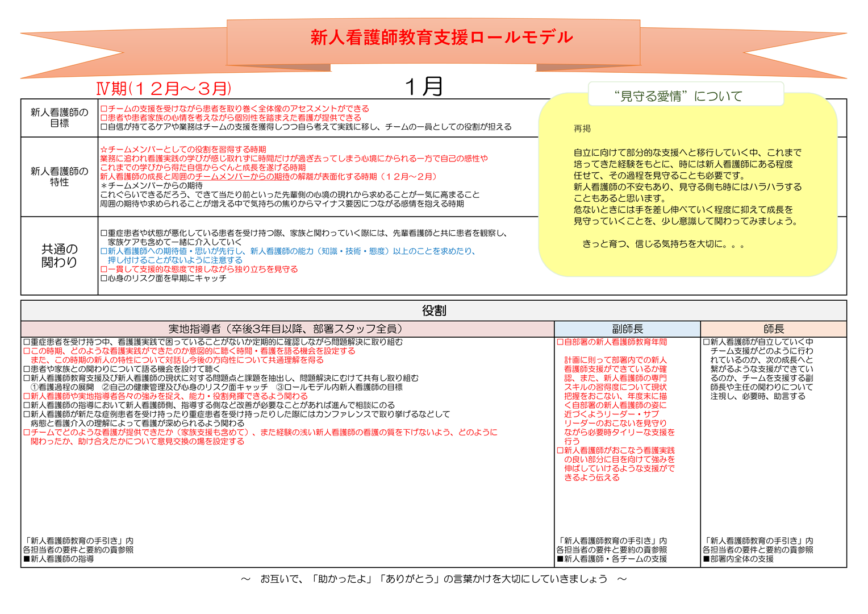
Task: Click the 新人看護師教育支援ロールモデル title banner
Action: point(441,38)
